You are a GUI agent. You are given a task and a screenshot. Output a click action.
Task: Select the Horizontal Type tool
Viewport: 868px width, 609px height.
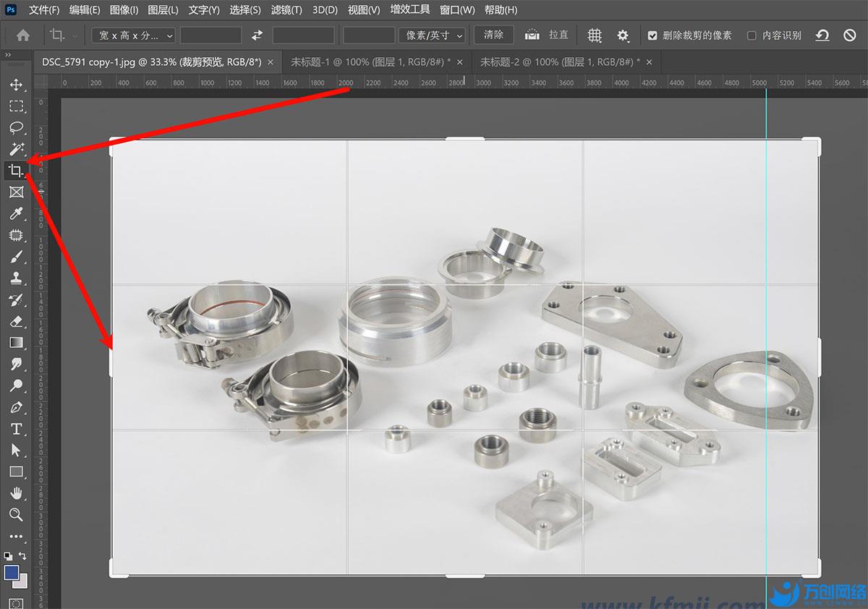[x=16, y=429]
